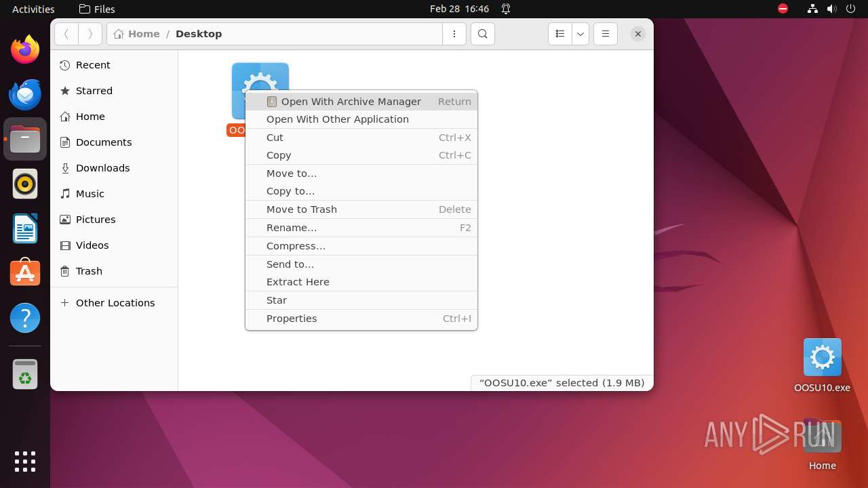Image resolution: width=868 pixels, height=488 pixels.
Task: Open the network status tray icon
Action: [x=813, y=9]
